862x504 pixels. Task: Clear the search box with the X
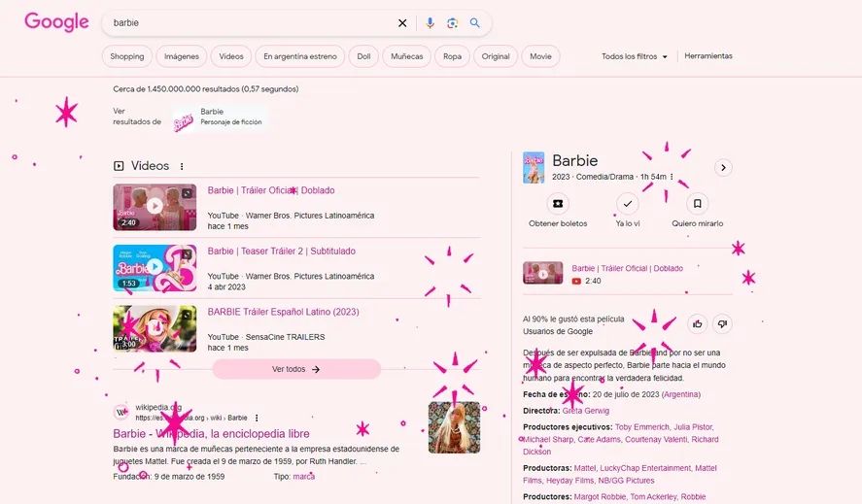click(x=402, y=23)
